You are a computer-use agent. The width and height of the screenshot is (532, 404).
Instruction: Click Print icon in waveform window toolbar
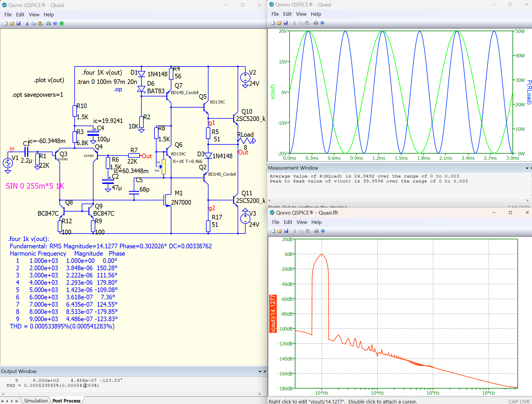(316, 23)
